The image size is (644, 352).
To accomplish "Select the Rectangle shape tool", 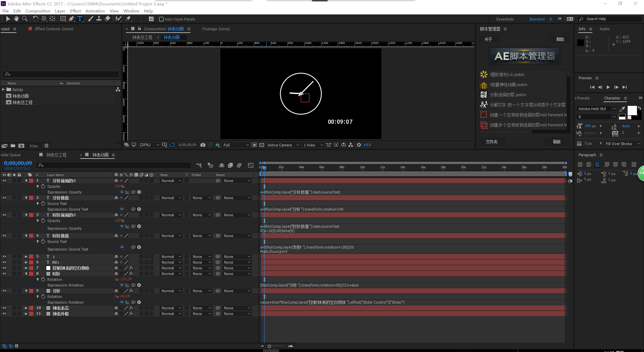I will 63,19.
